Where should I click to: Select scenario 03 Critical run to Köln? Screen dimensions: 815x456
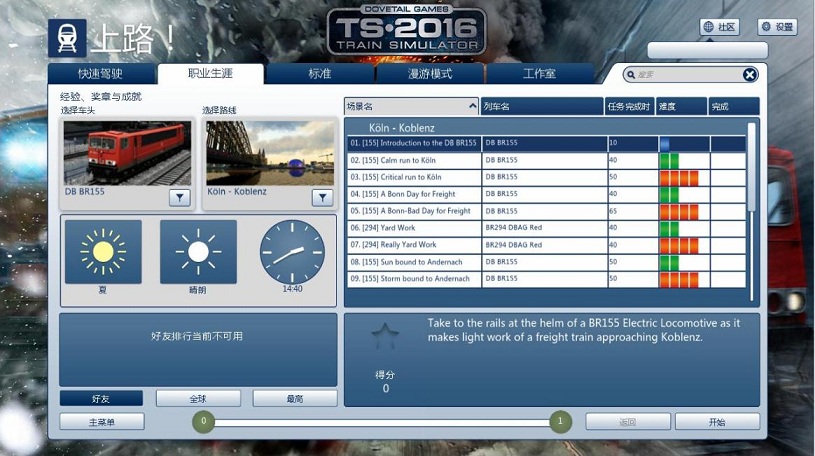546,177
